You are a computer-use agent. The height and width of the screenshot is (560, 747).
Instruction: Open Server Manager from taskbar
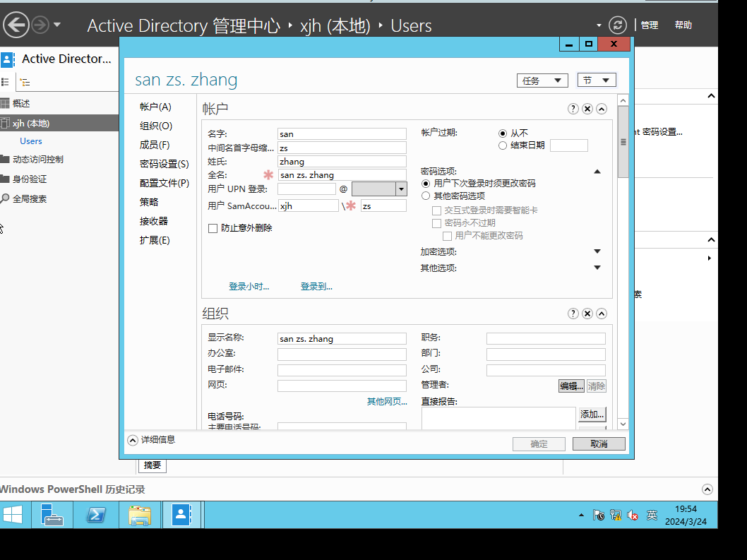click(52, 515)
